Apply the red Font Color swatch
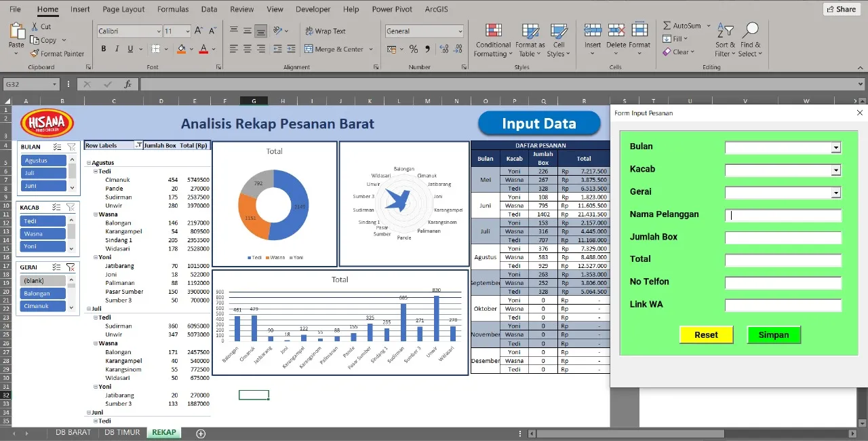 [x=203, y=49]
